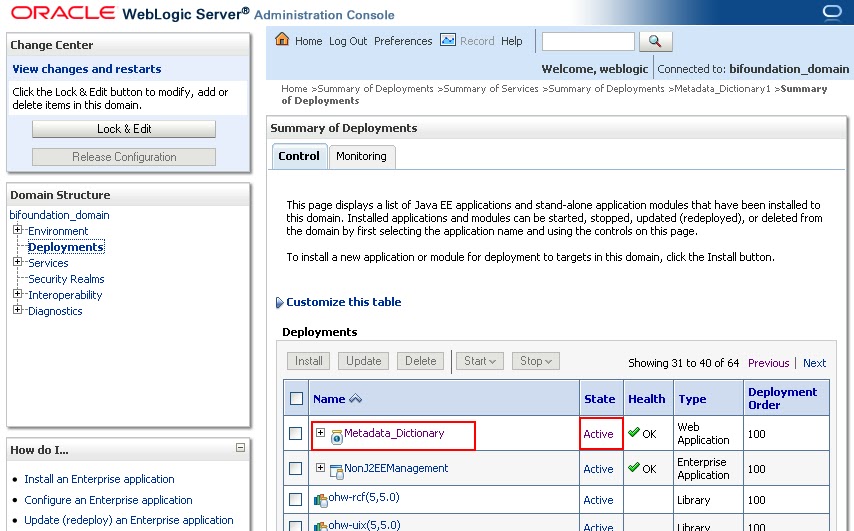
Task: Open View changes and restarts link
Action: (x=87, y=69)
